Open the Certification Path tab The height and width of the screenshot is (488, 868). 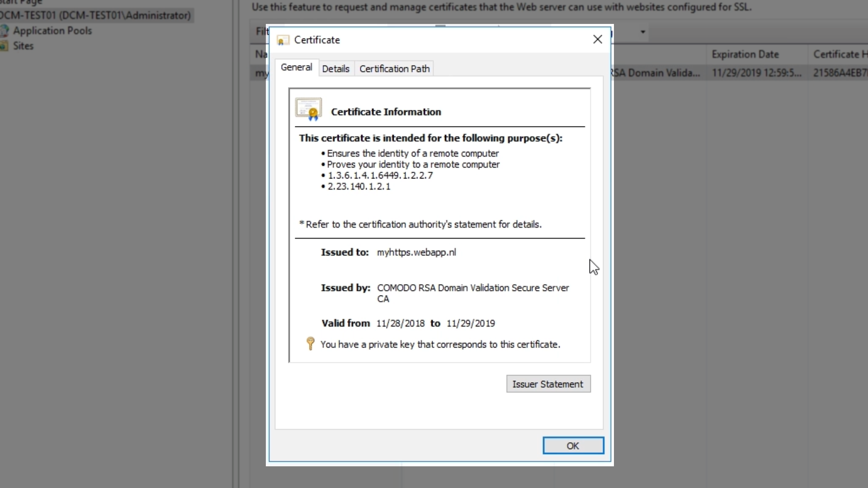[x=394, y=69]
